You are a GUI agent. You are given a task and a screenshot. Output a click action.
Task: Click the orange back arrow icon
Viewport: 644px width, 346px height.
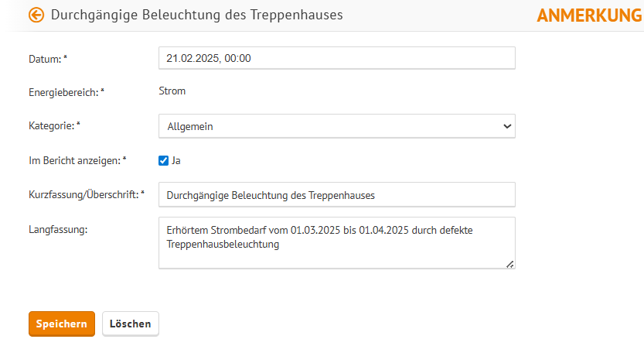coord(36,15)
